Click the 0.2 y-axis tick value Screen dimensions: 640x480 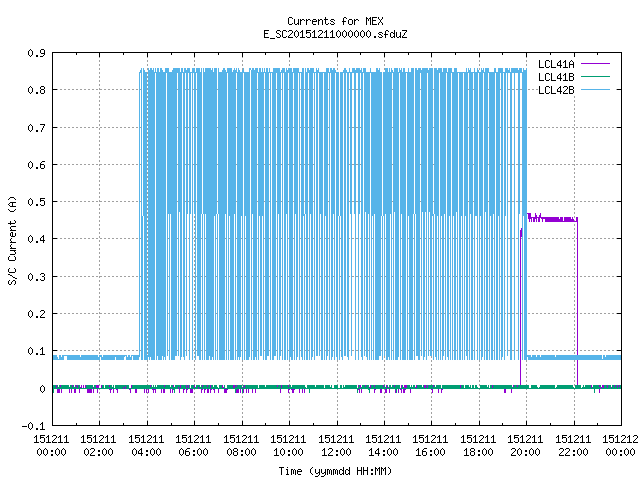(36, 314)
